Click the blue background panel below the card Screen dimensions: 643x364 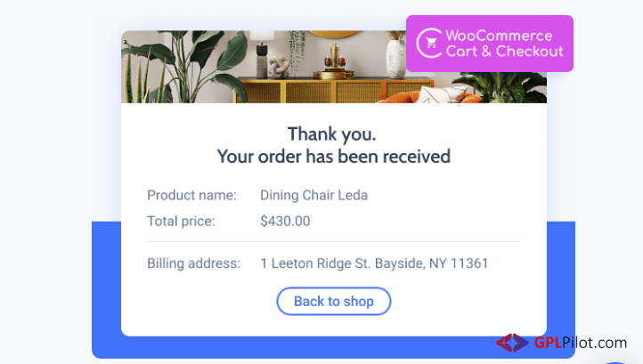point(333,348)
